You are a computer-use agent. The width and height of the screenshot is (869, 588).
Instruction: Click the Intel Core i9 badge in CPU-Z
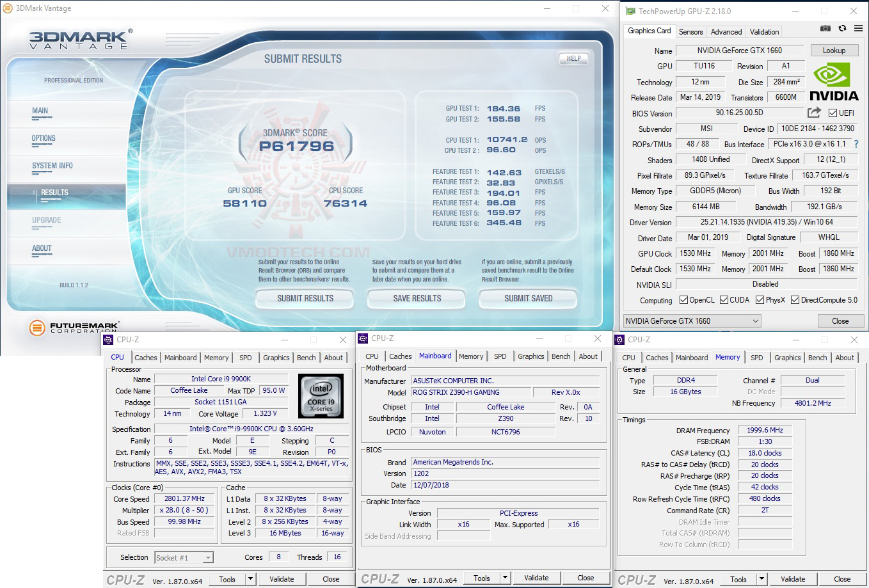(321, 395)
